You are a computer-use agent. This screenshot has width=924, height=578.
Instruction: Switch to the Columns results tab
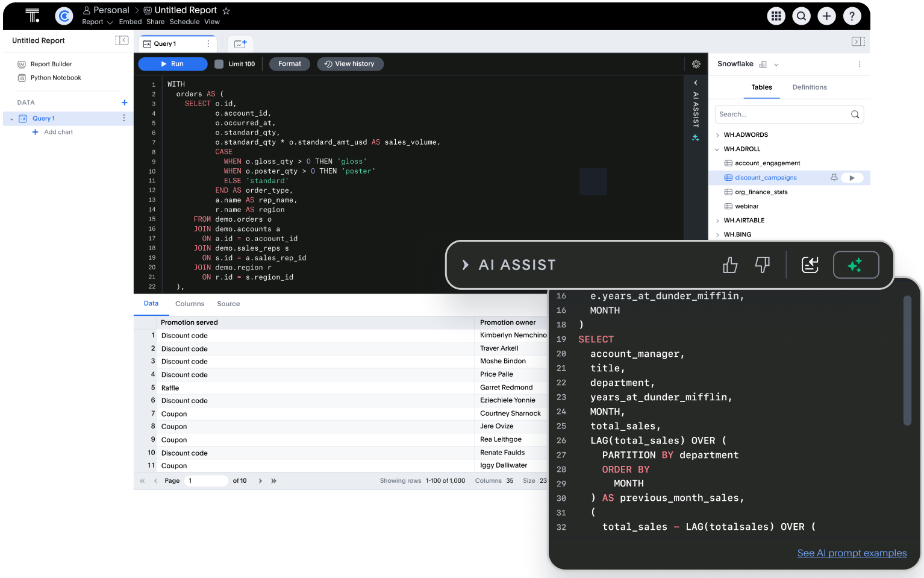[190, 304]
